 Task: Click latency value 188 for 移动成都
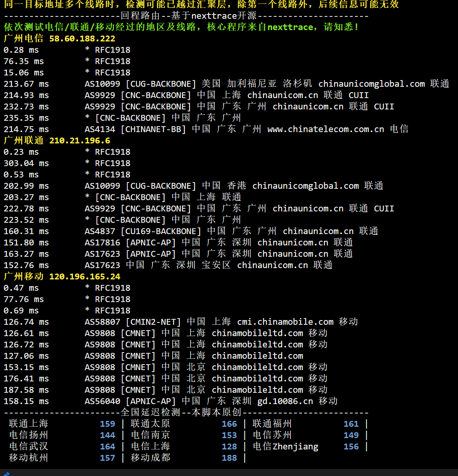point(229,458)
